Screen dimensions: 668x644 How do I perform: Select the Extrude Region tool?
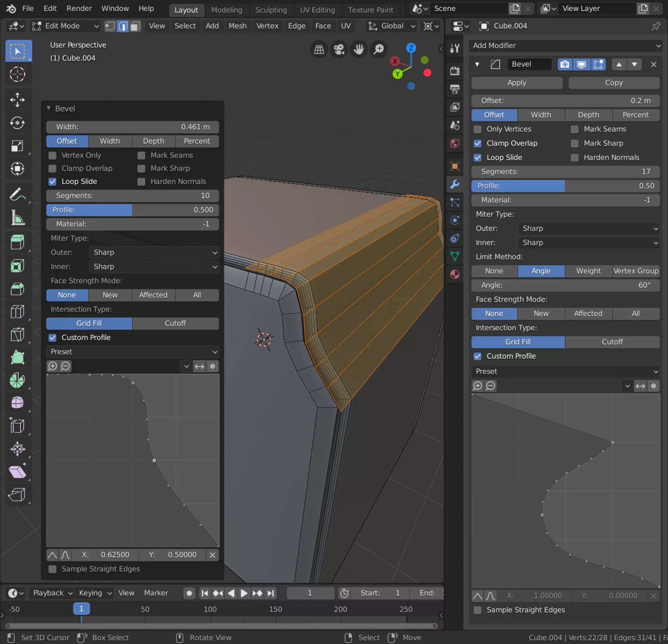click(x=17, y=242)
